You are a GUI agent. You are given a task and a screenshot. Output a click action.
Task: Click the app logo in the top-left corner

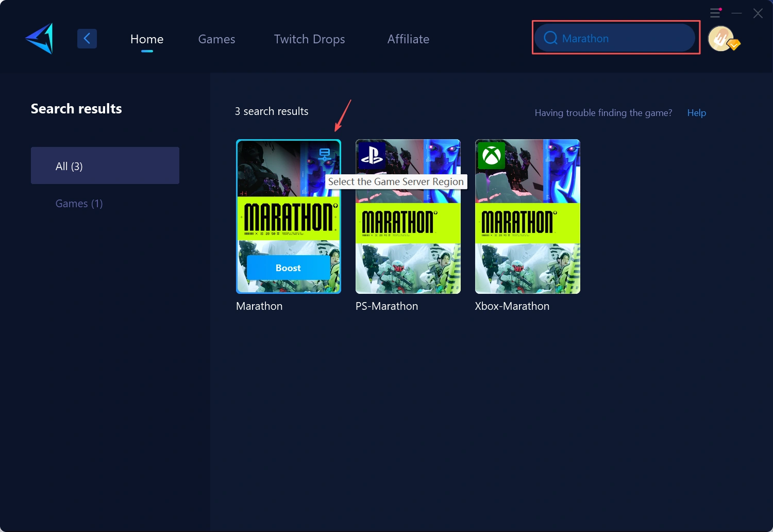point(39,39)
